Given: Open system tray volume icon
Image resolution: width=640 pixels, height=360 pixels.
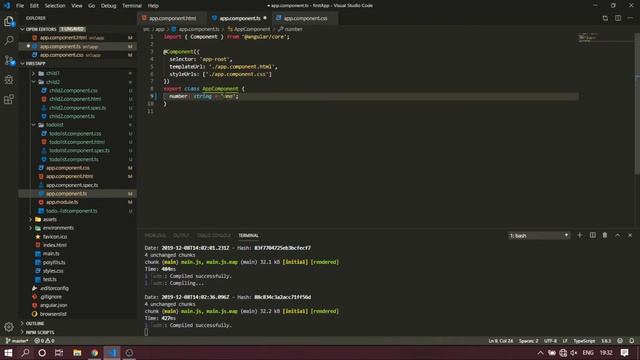Looking at the screenshot, I should click(573, 353).
